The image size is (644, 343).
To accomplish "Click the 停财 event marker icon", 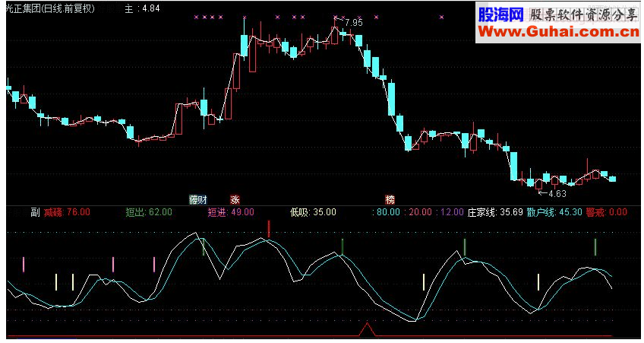I will 198,200.
